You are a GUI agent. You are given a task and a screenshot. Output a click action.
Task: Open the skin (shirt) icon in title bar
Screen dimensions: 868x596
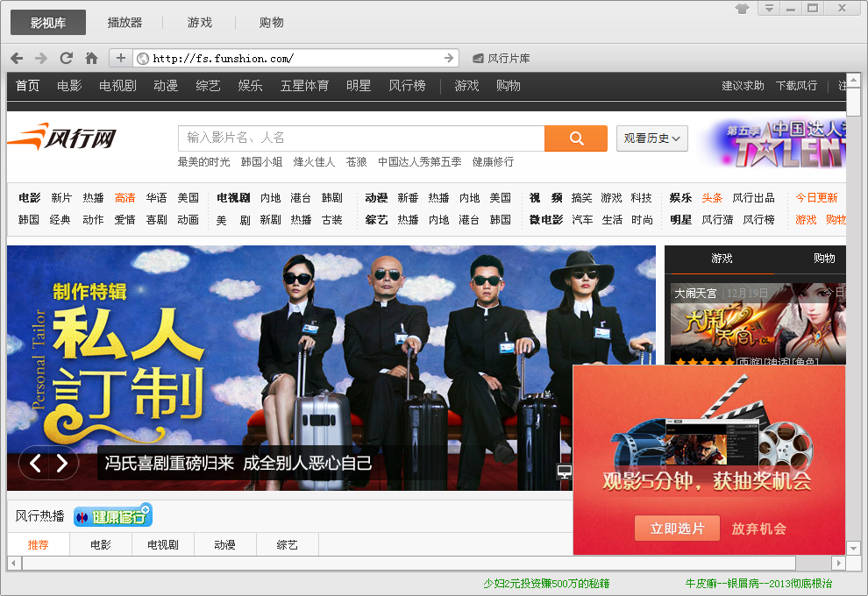click(x=742, y=9)
